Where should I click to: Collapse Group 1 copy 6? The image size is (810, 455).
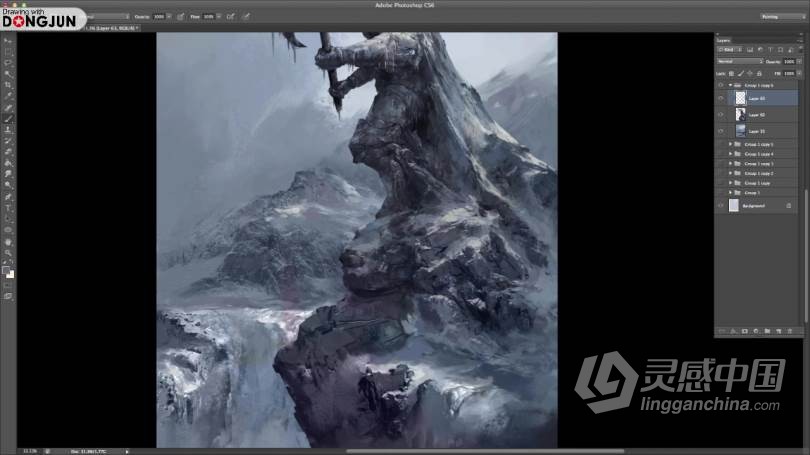730,85
